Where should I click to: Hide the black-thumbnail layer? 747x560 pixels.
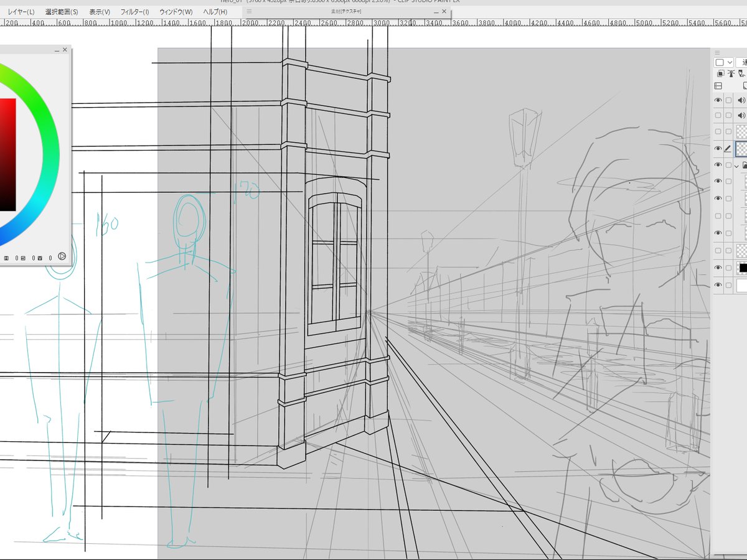[718, 268]
